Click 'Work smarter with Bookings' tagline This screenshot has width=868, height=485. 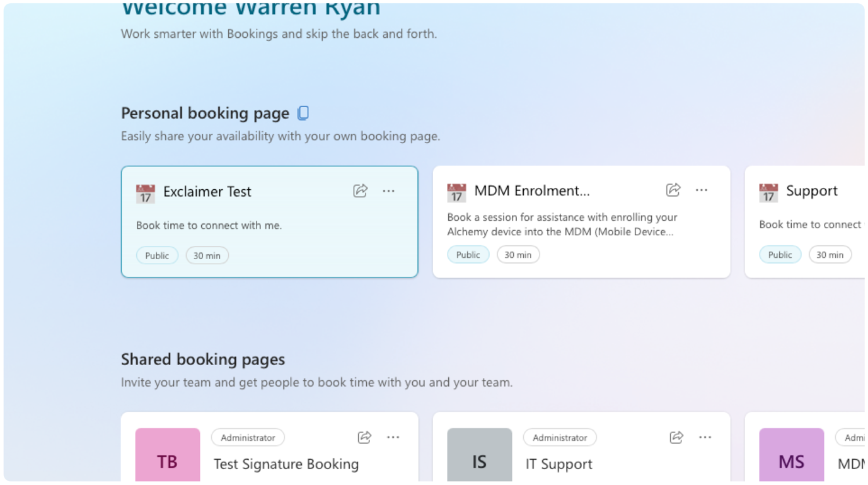tap(279, 34)
